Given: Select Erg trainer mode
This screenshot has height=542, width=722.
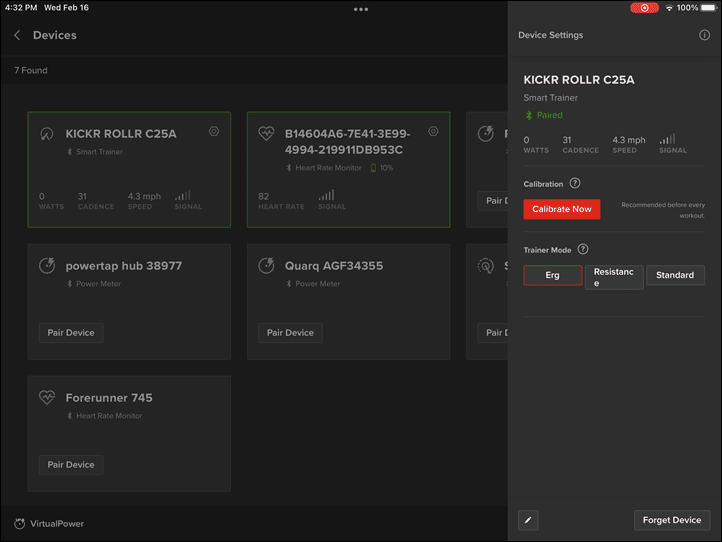Looking at the screenshot, I should [x=553, y=275].
